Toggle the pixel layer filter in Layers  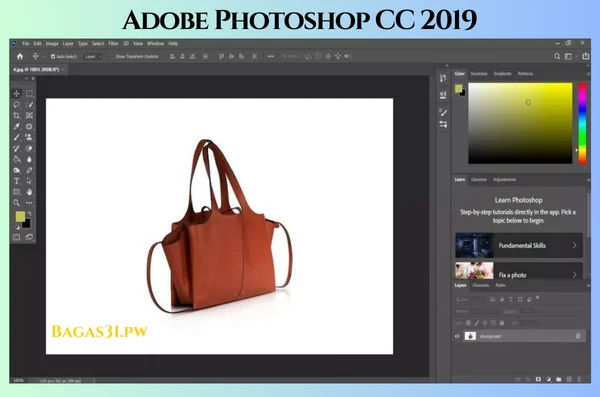coord(492,299)
